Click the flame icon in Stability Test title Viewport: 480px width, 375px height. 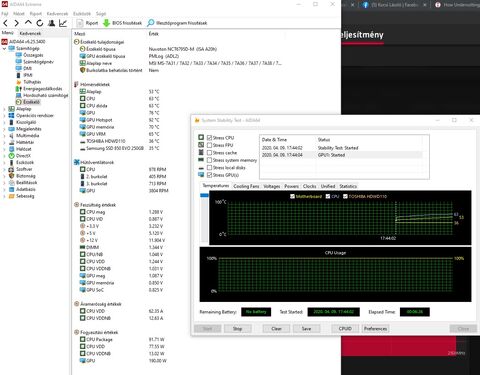pos(197,120)
